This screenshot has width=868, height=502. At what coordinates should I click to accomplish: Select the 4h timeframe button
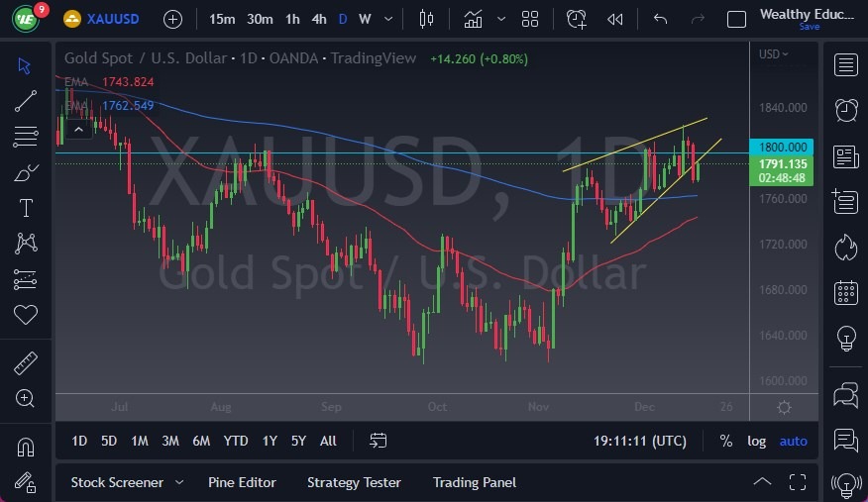tap(318, 19)
